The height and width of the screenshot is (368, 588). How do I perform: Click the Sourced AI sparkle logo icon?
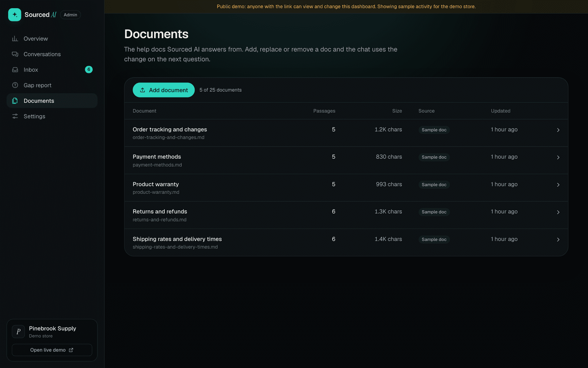15,15
